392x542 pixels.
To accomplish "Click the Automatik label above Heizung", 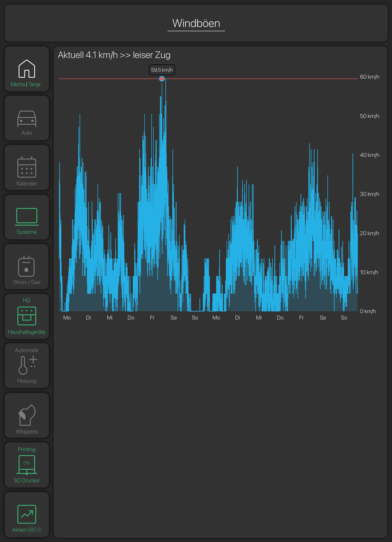I will [27, 350].
